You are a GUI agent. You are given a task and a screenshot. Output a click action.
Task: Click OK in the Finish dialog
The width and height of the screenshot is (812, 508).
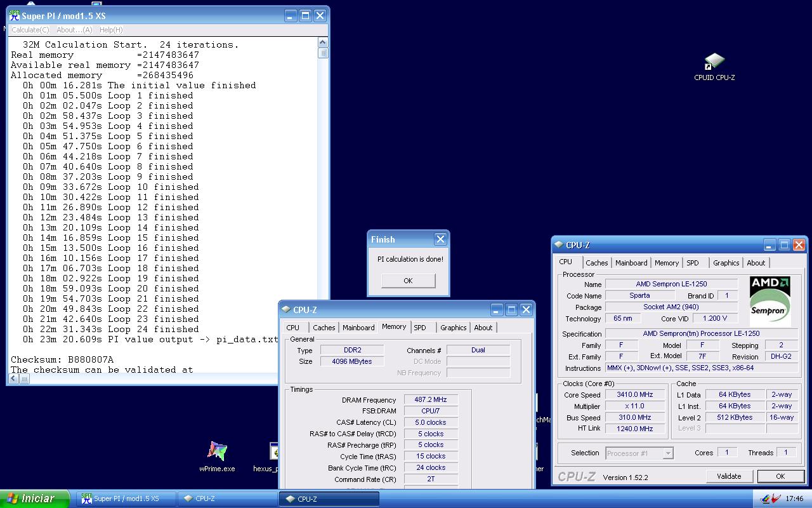coord(408,280)
